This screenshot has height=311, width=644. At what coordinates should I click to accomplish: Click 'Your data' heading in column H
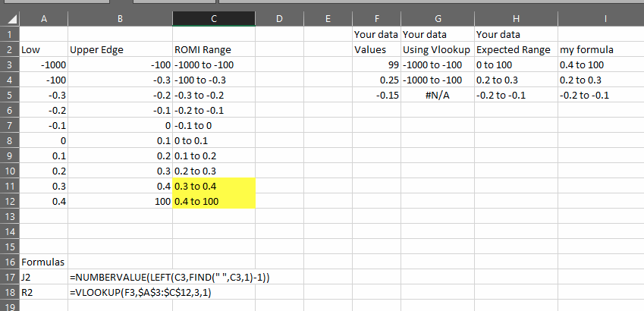(x=517, y=34)
